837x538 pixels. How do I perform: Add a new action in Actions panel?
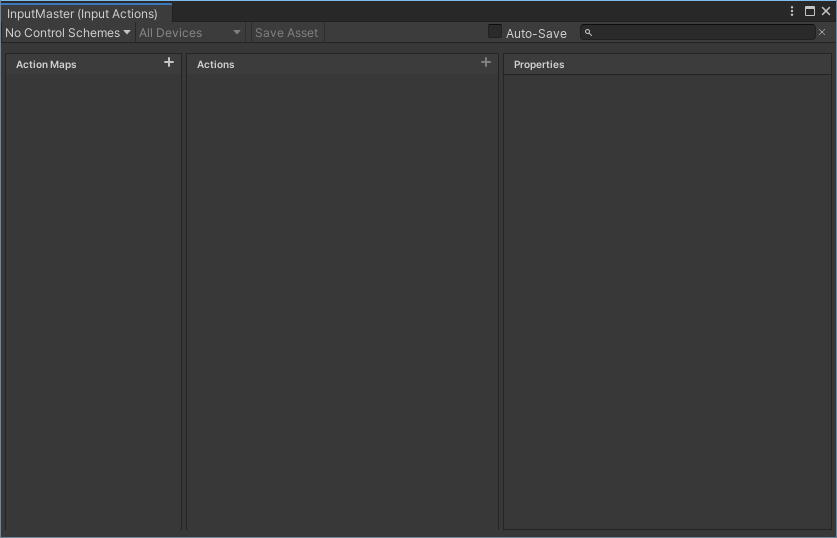click(x=486, y=62)
